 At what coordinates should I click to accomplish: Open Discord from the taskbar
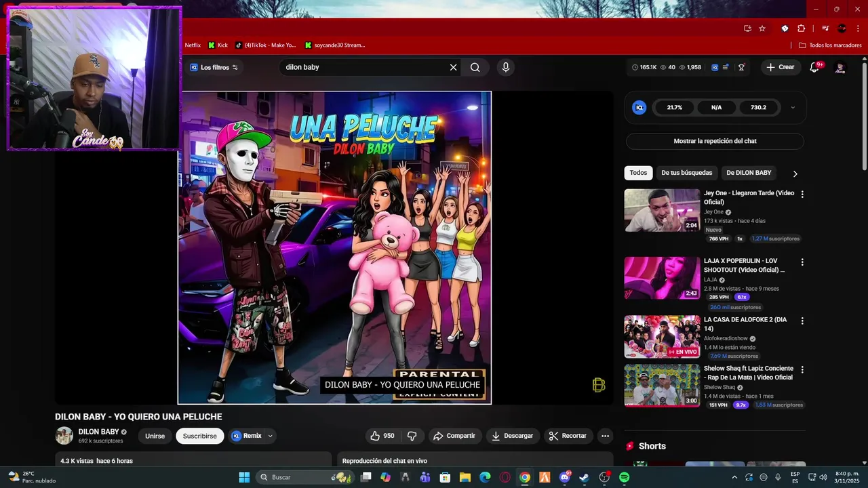(565, 477)
